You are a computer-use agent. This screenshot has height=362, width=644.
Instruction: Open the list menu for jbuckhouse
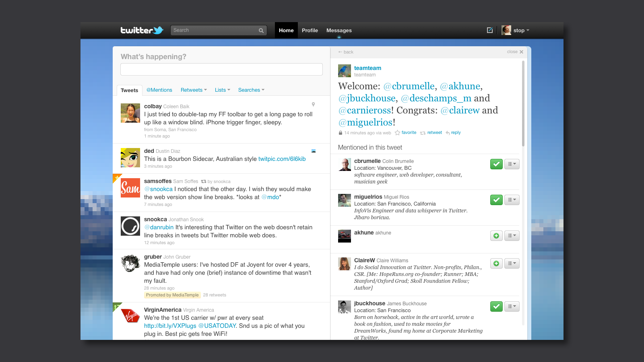coord(512,306)
